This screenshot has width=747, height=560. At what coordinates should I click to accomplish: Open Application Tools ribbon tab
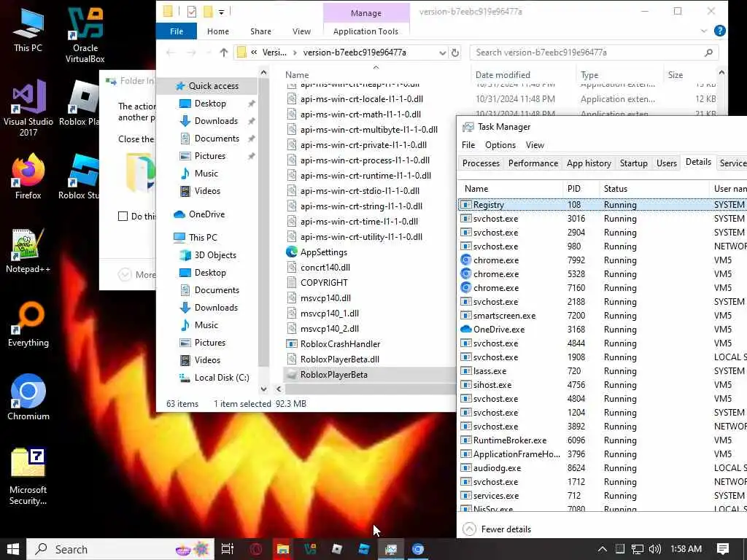click(x=365, y=31)
